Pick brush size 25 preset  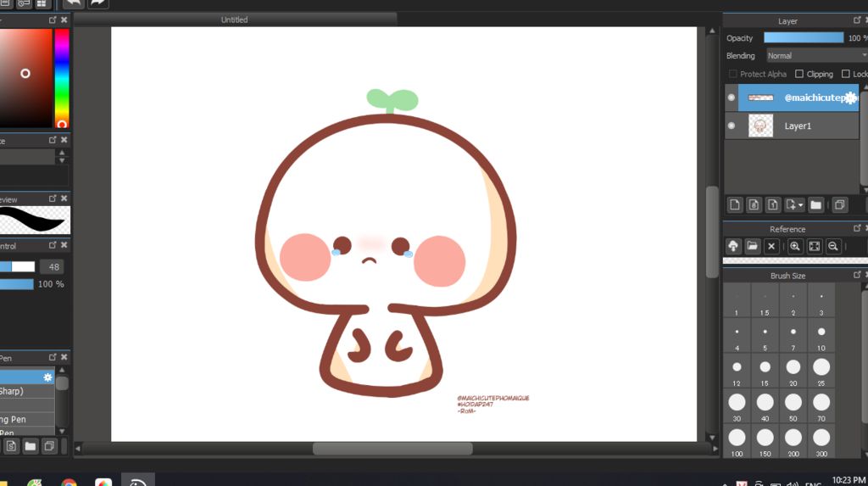[x=821, y=371]
